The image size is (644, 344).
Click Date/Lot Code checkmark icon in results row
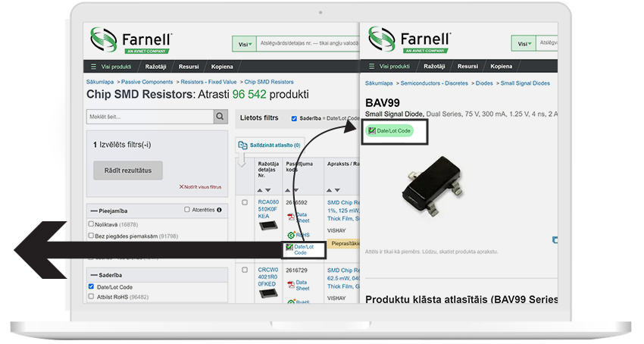(289, 247)
